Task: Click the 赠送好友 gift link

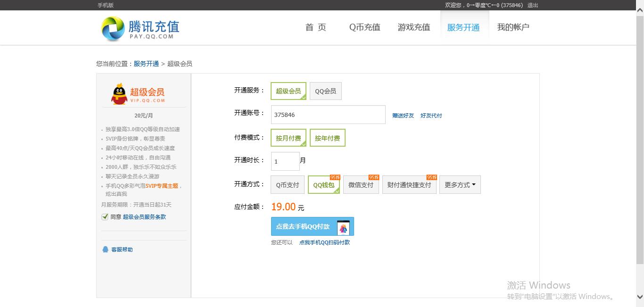Action: (403, 116)
